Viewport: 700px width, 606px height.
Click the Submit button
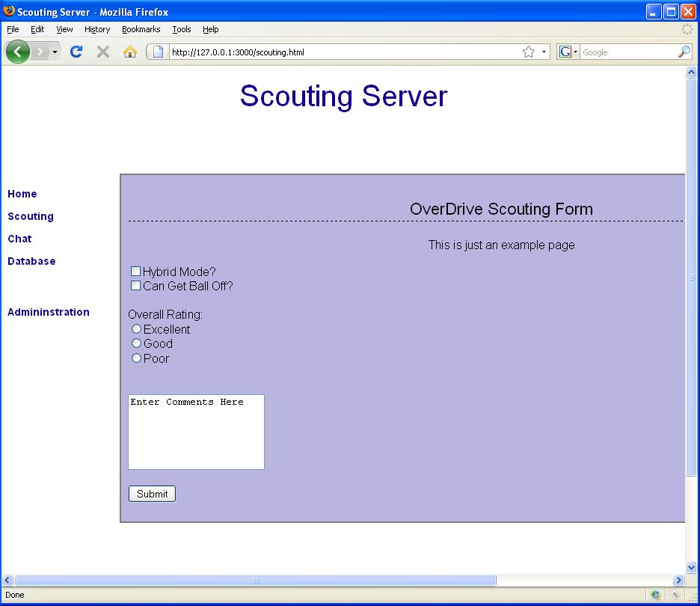pos(153,494)
